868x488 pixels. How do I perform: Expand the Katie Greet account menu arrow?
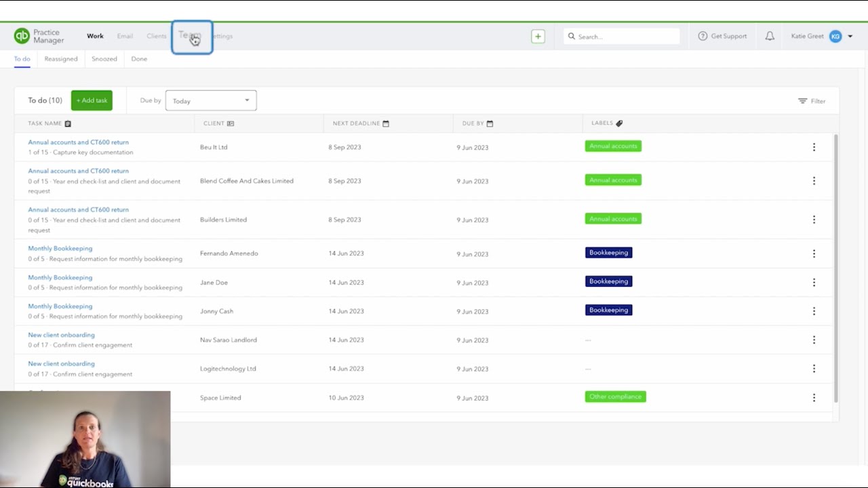click(x=850, y=37)
